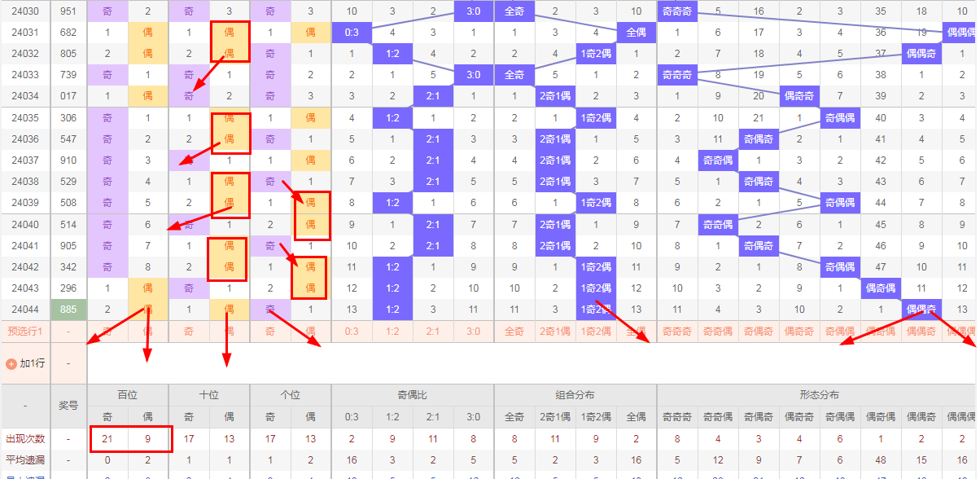Select 3:0 in the 预选行1 preselect row
This screenshot has height=479, width=980.
[x=474, y=332]
